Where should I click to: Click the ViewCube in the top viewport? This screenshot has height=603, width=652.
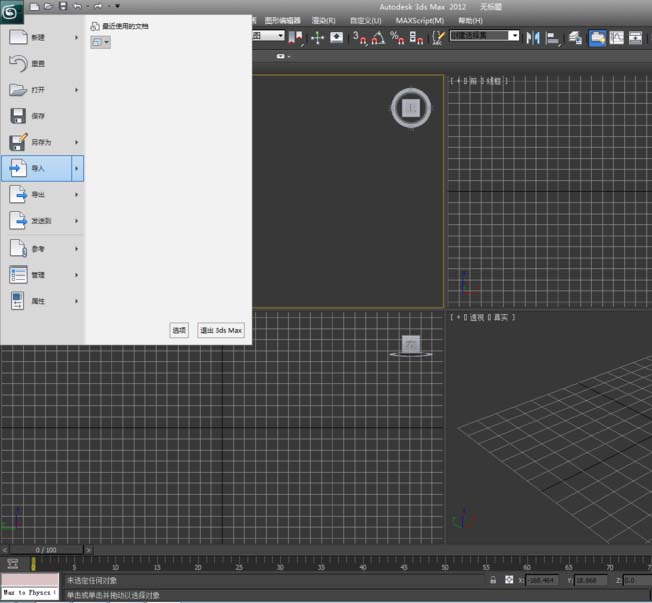click(x=410, y=107)
